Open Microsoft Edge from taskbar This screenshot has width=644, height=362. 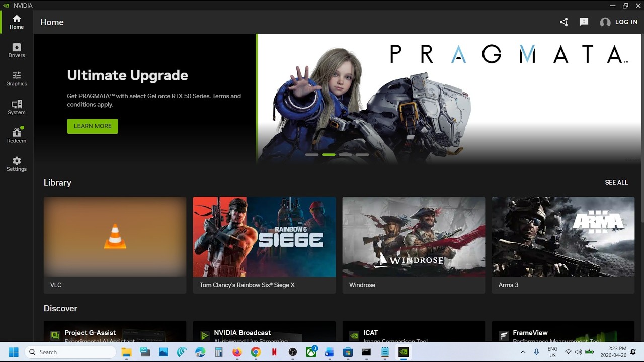point(200,352)
